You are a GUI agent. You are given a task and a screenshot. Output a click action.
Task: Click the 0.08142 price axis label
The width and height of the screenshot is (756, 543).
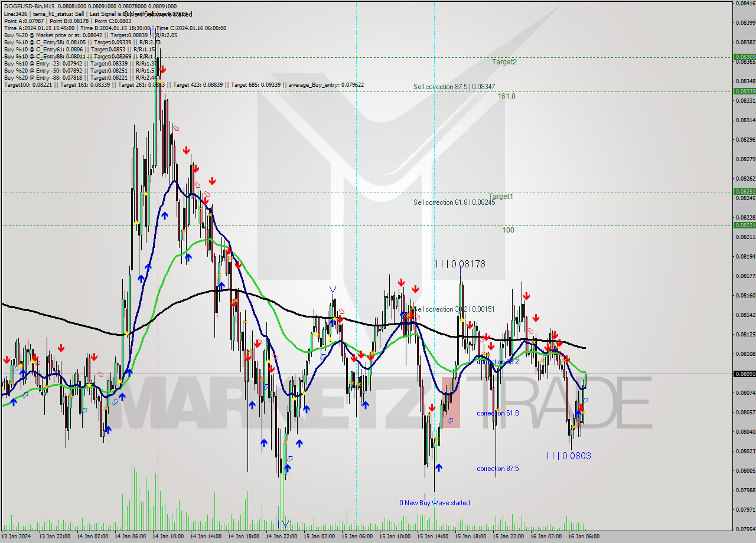745,315
